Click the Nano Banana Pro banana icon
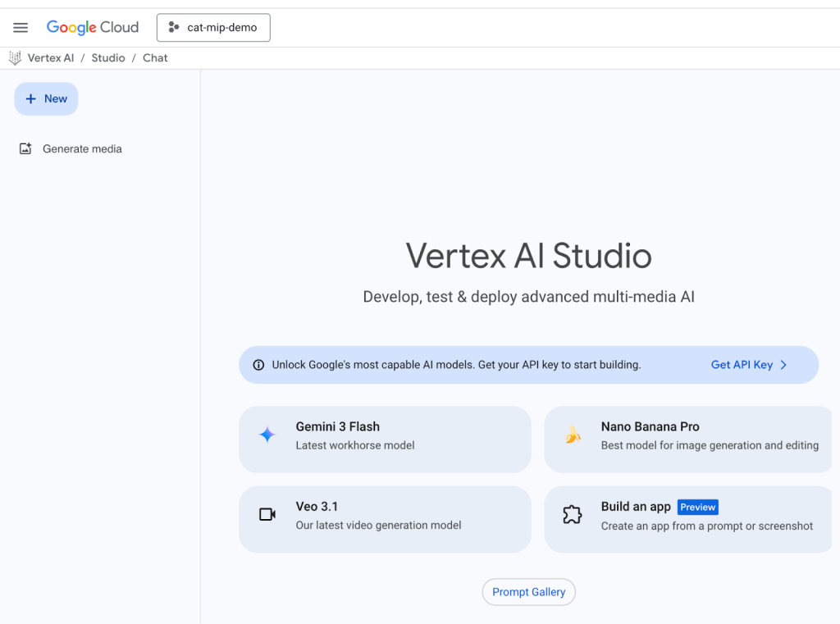840x624 pixels. [x=573, y=435]
